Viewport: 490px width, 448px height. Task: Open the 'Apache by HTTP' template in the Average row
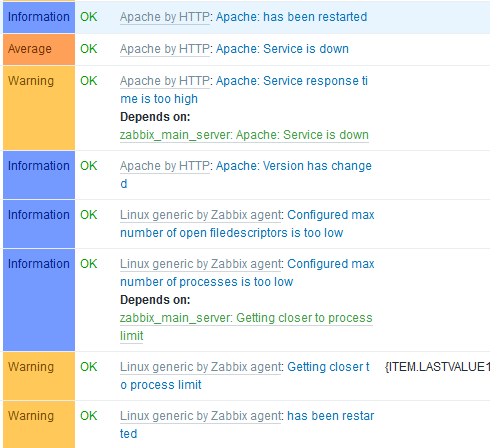coord(165,49)
